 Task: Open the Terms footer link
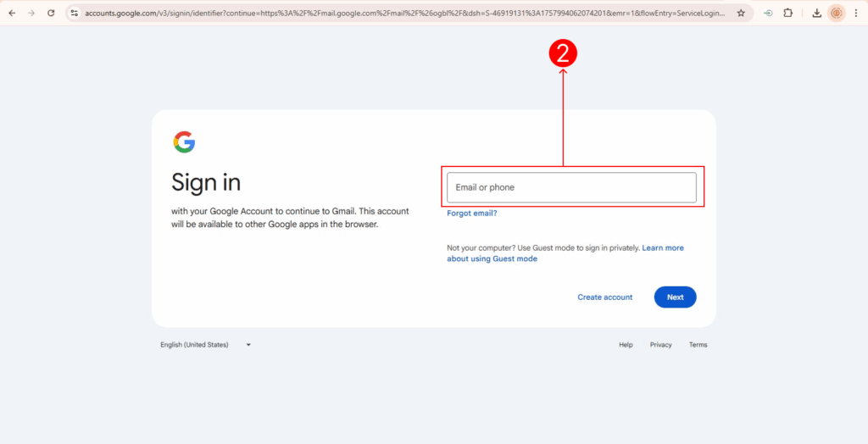(x=698, y=345)
